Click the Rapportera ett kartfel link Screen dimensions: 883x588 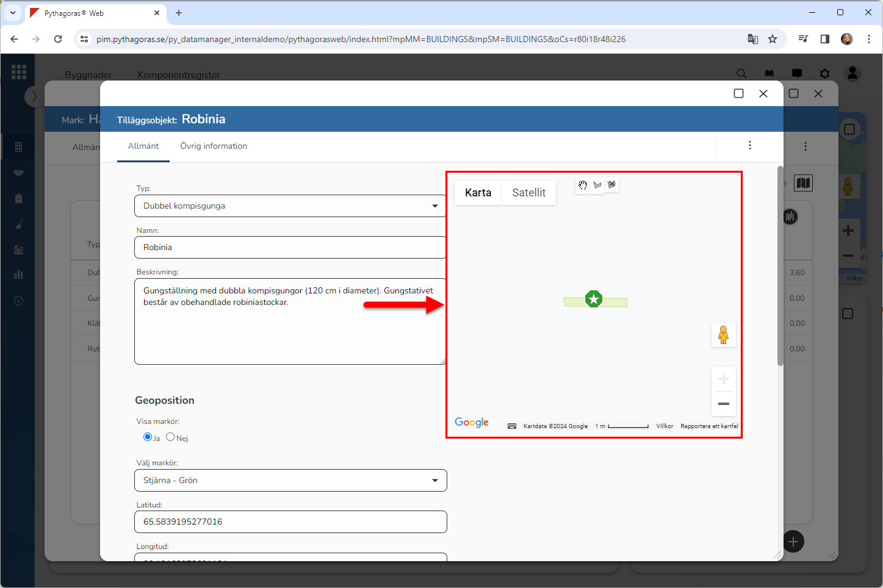[x=709, y=426]
